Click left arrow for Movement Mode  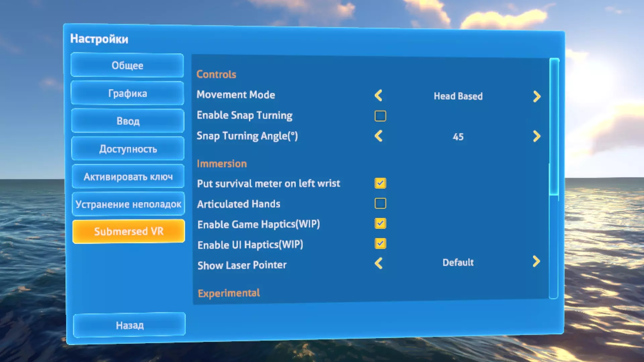[378, 96]
